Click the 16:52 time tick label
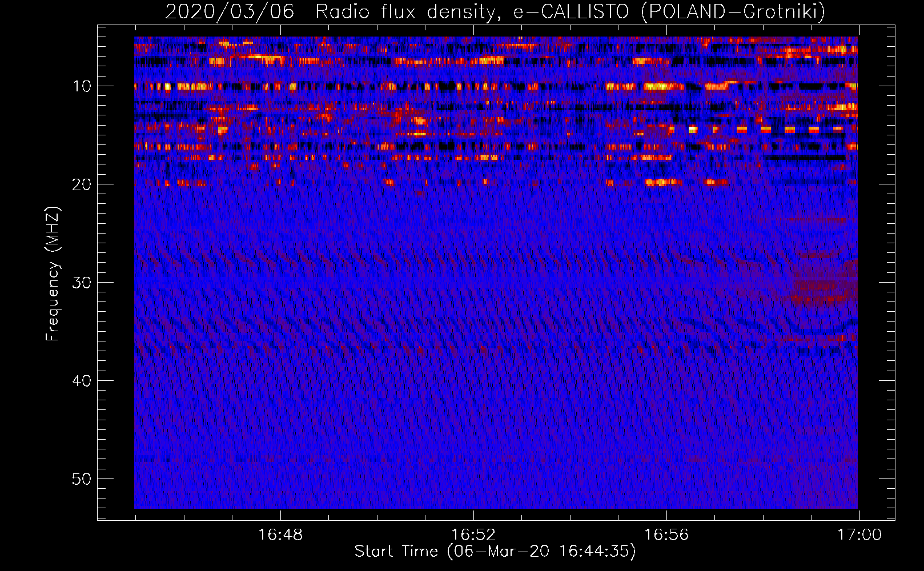Image resolution: width=924 pixels, height=571 pixels. click(473, 535)
